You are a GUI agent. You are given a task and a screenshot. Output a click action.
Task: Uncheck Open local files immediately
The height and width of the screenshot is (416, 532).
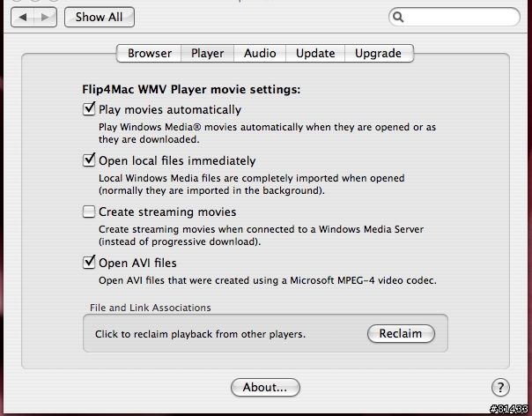coord(89,160)
